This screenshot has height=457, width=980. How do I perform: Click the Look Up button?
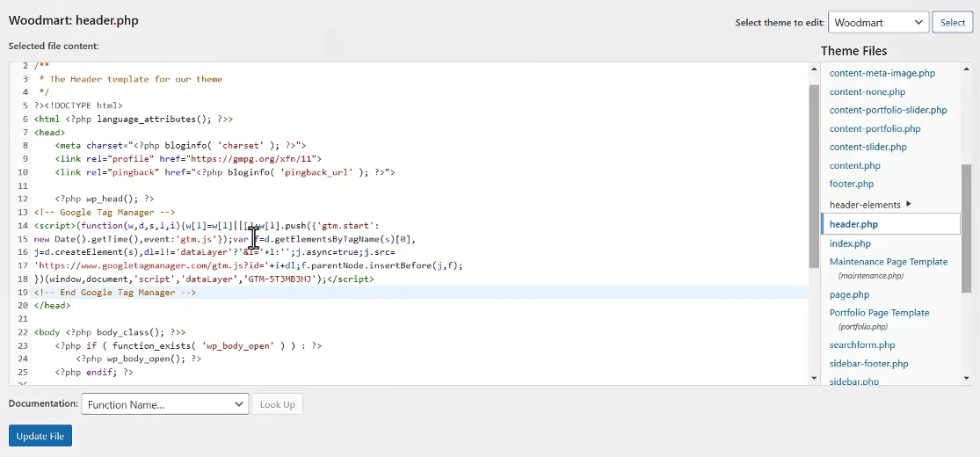click(277, 404)
